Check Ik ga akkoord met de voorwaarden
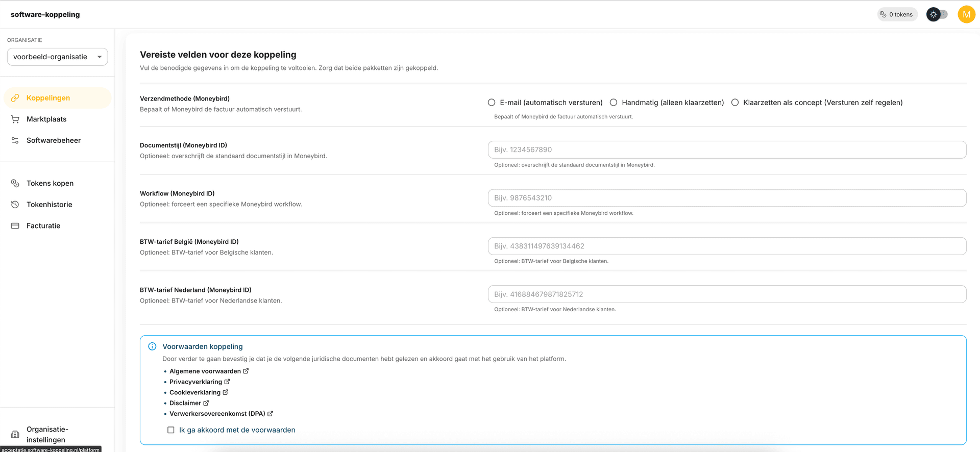This screenshot has width=980, height=452. point(171,430)
